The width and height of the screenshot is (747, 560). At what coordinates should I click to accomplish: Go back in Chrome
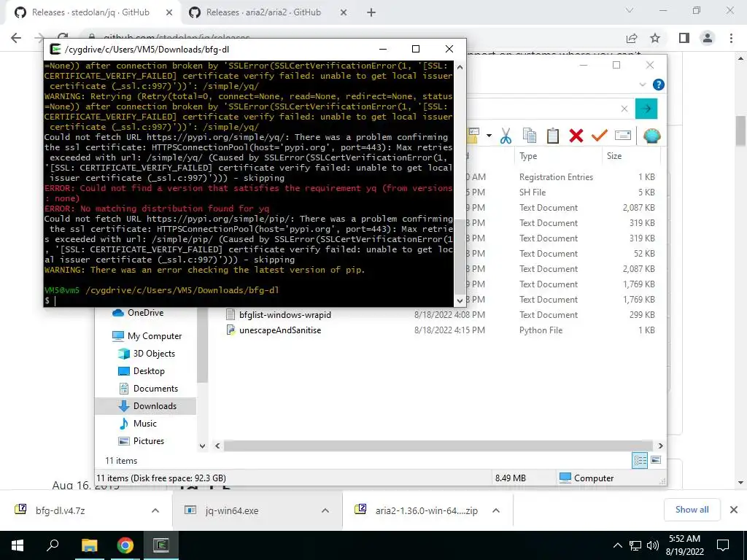pyautogui.click(x=16, y=38)
